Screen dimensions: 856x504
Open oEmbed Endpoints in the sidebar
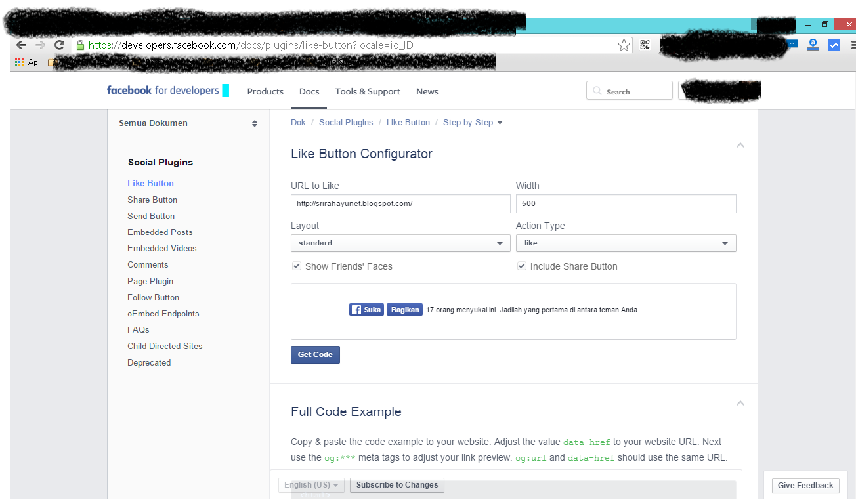point(163,314)
